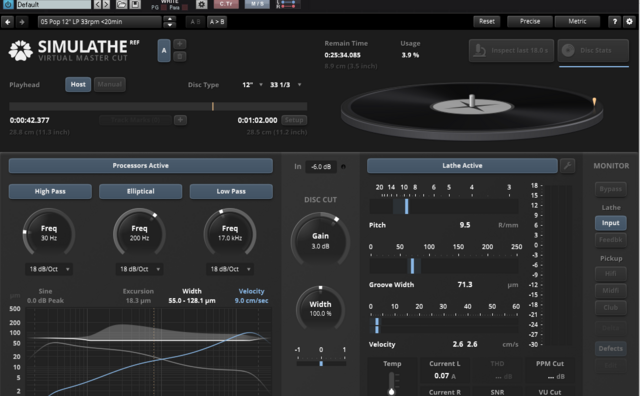Select disc side A tab
The image size is (640, 396).
pos(164,51)
